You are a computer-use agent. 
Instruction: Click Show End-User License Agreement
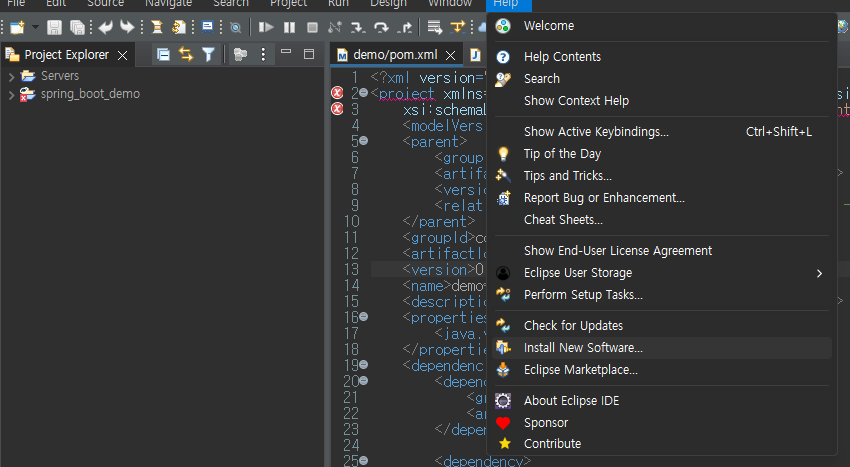click(x=662, y=251)
